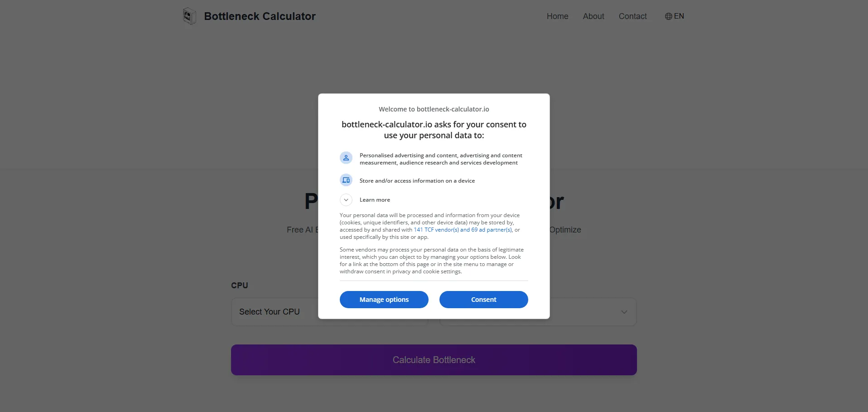Click the Bottleneck Calculator title text

(260, 16)
